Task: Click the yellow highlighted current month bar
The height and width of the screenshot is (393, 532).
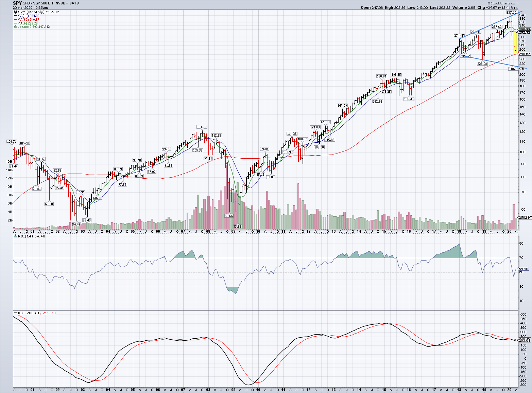Action: tap(516, 41)
